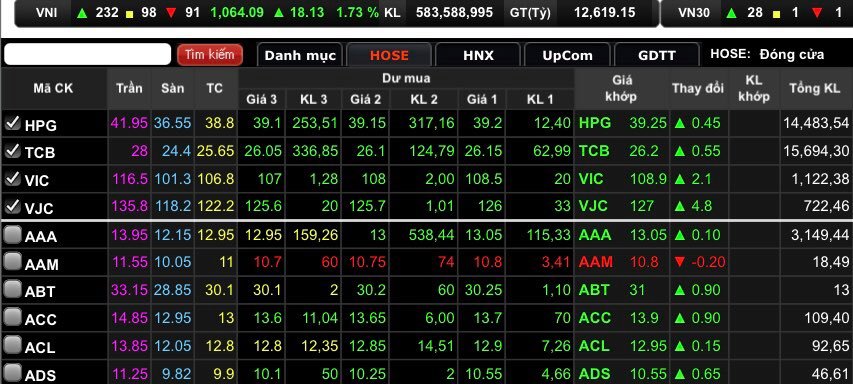
Task: Uncheck the TCB watchlist checkbox
Action: [x=13, y=151]
